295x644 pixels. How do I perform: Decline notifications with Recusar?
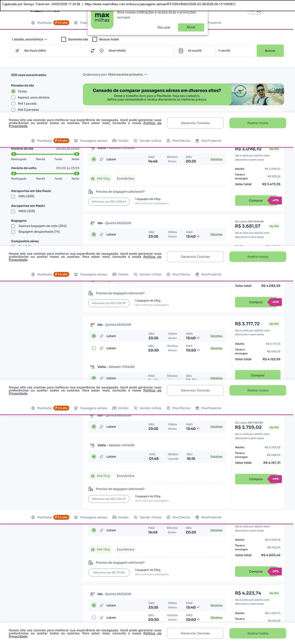pyautogui.click(x=164, y=28)
